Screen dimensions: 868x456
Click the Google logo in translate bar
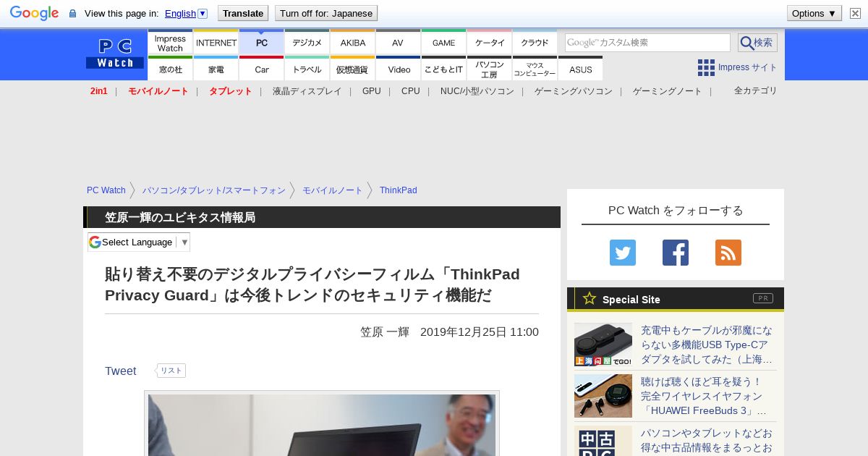[34, 13]
